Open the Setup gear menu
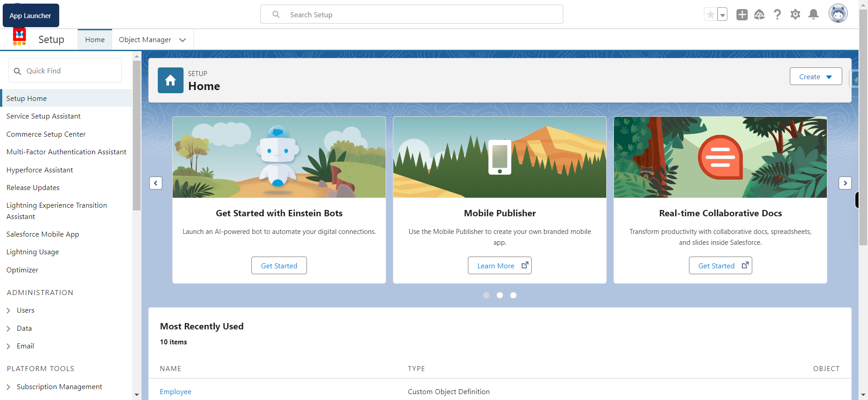 (x=796, y=15)
